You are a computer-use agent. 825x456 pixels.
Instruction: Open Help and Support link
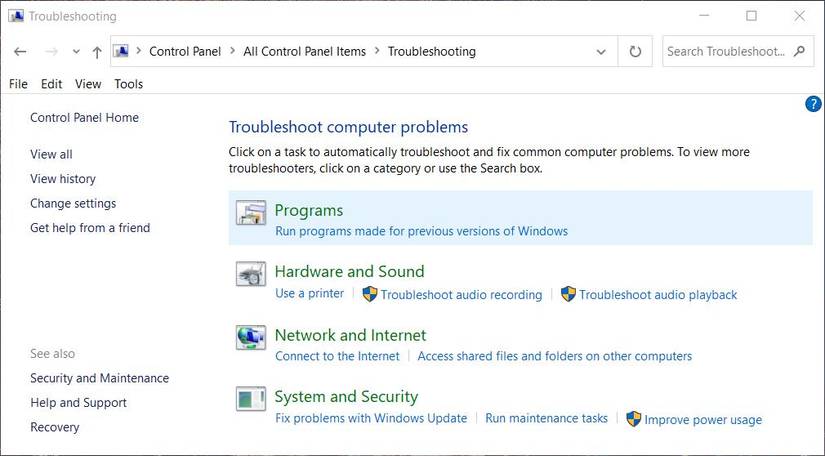78,403
